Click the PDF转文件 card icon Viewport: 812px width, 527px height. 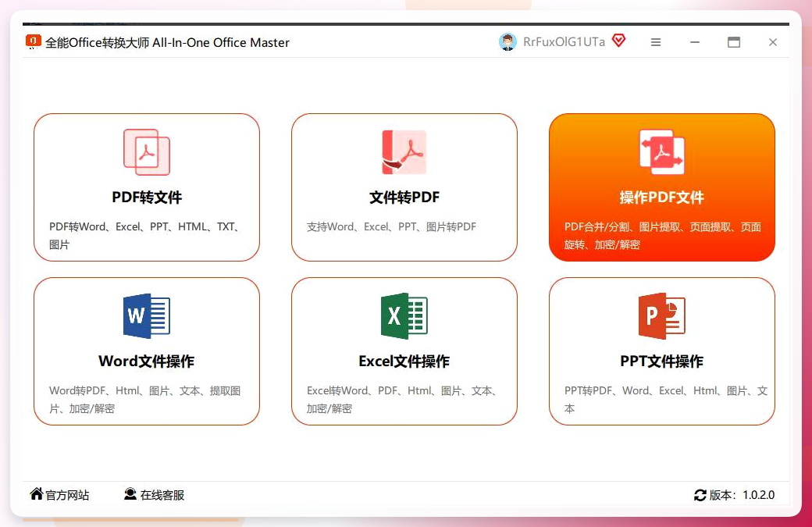coord(147,152)
